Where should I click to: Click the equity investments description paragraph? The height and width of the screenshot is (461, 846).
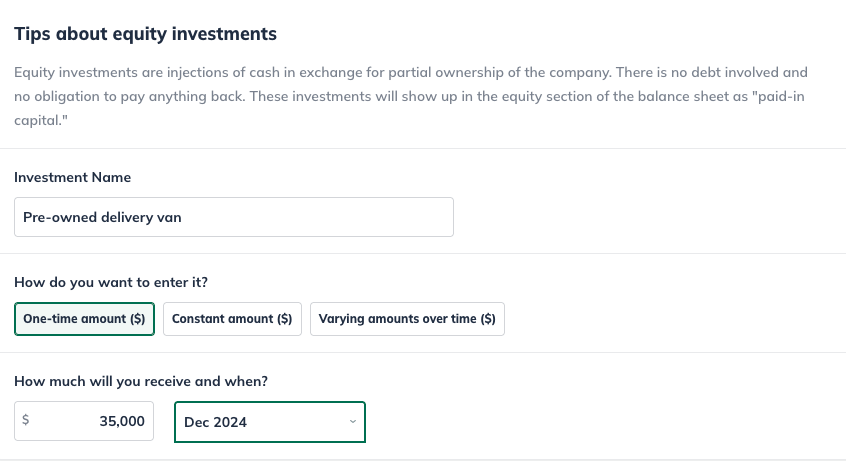[411, 96]
